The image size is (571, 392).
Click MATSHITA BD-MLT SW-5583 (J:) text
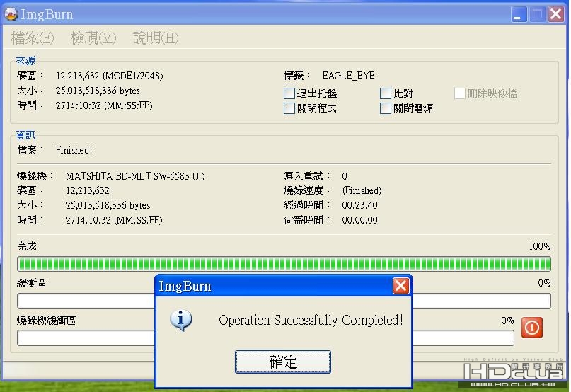click(x=135, y=176)
